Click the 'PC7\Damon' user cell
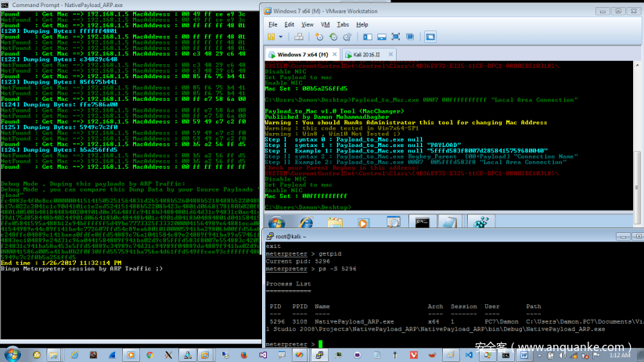This screenshot has width=644, height=362. coord(502,322)
